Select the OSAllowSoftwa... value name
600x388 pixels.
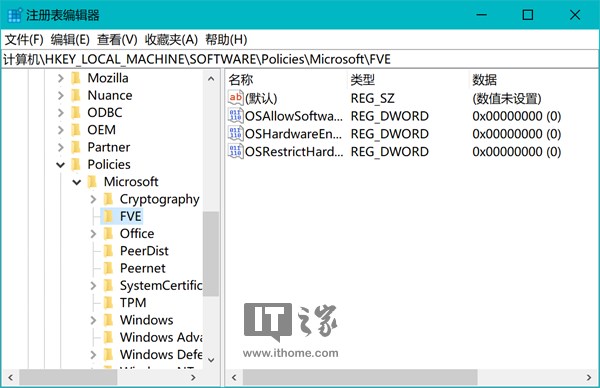coord(294,116)
